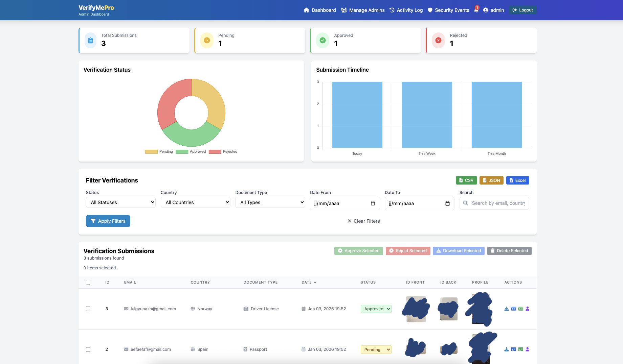
Task: Click purple profile icon for submission 2
Action: [528, 349]
